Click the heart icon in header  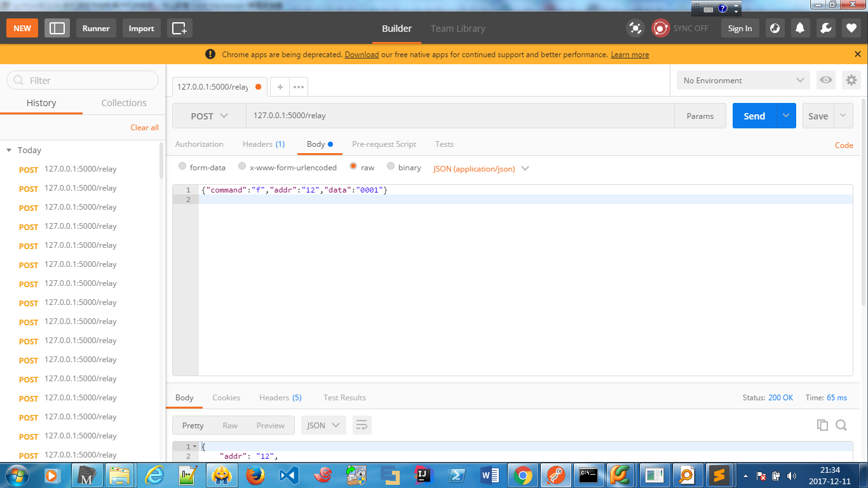(x=851, y=28)
